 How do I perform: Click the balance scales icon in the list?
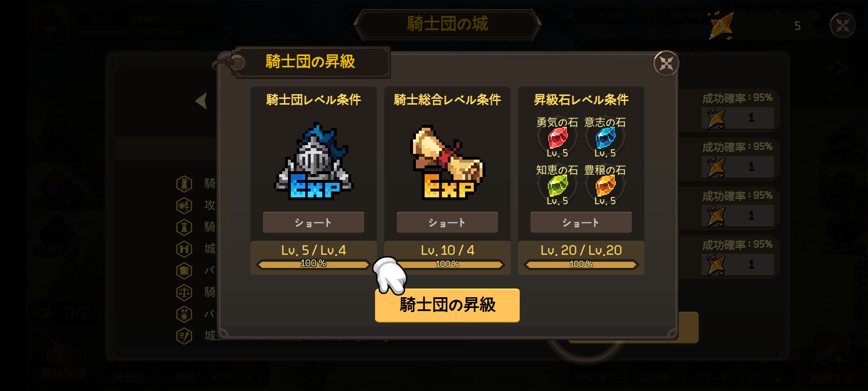coord(184,292)
